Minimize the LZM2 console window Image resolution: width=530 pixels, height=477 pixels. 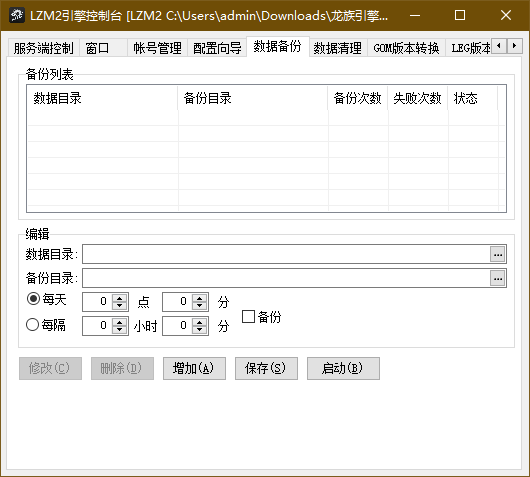[x=415, y=15]
